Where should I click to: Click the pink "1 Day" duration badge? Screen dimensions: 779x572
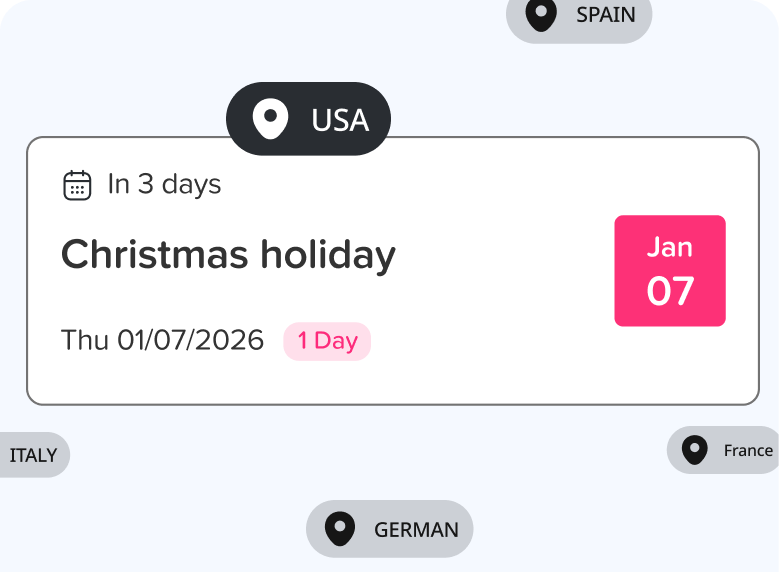[x=327, y=341]
